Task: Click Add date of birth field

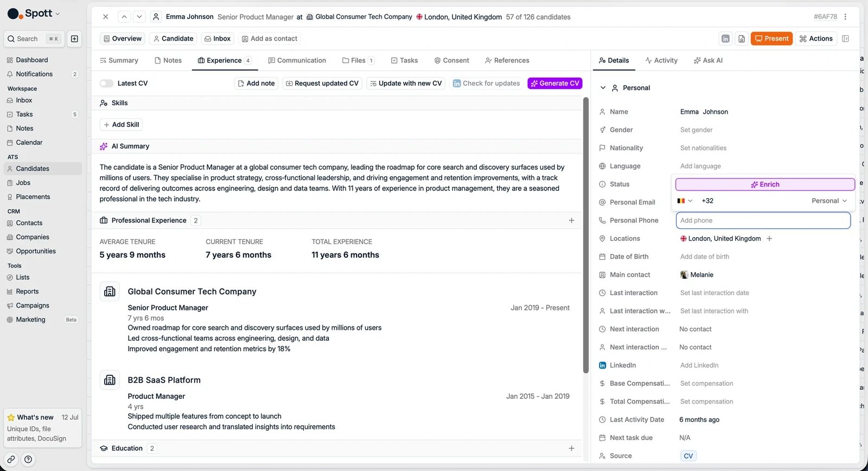Action: click(705, 257)
